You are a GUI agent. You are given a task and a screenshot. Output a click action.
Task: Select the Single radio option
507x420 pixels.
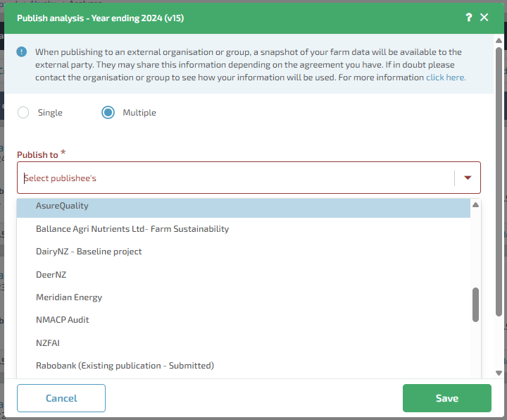23,113
